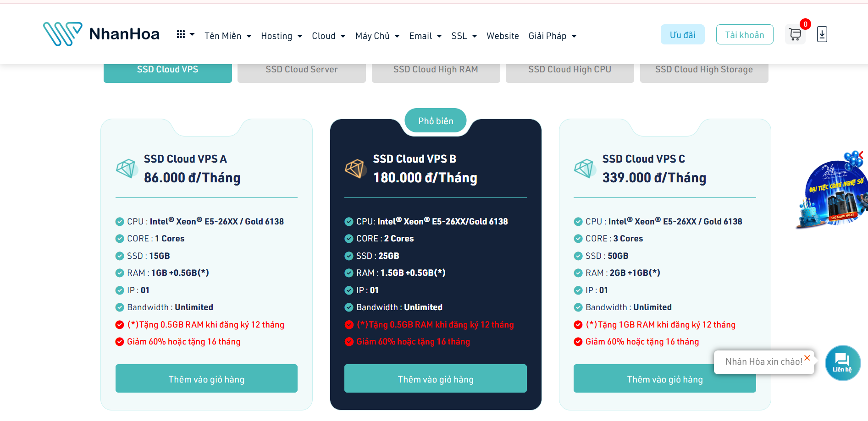The image size is (868, 421).
Task: Open the Liên hệ chat bubble
Action: (x=842, y=362)
